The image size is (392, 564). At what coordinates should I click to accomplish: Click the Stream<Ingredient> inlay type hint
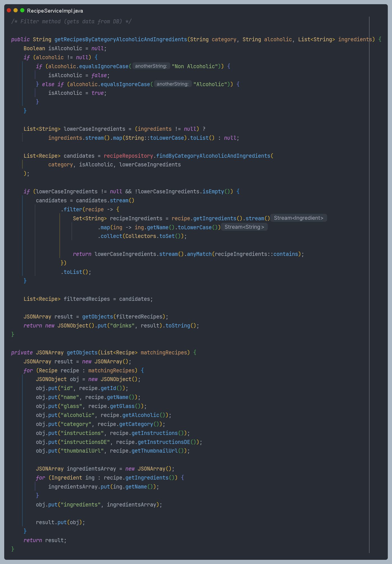[298, 218]
